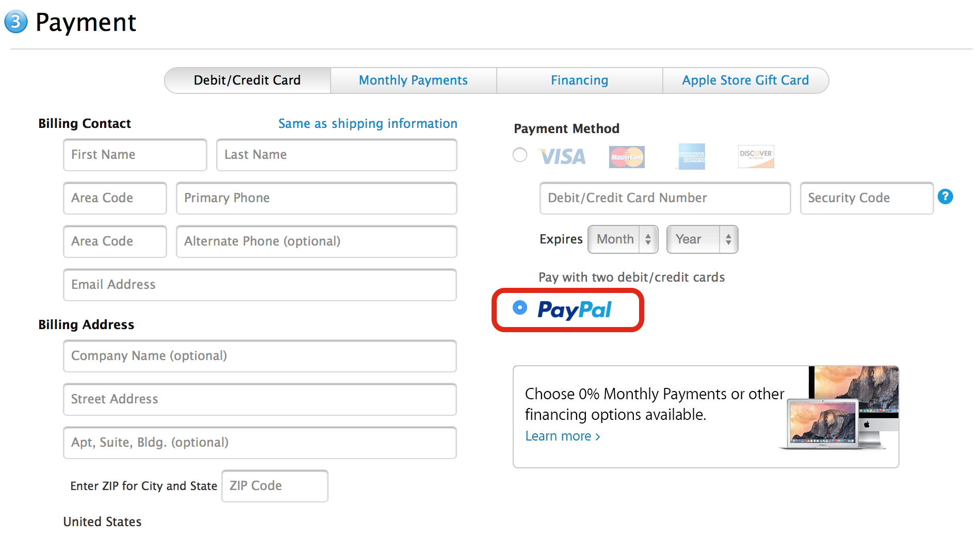The image size is (980, 554).
Task: Select the credit card radio button
Action: pyautogui.click(x=520, y=155)
